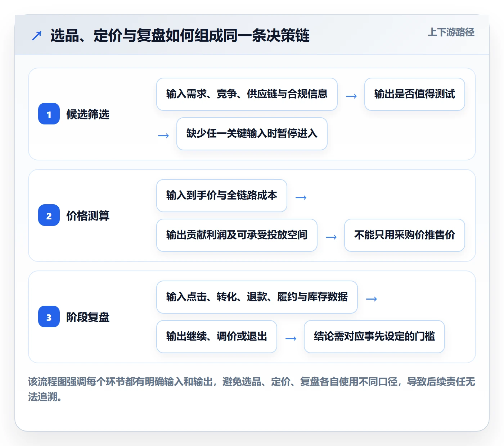
Task: Click the blue step badge numbered 3
Action: 49,317
